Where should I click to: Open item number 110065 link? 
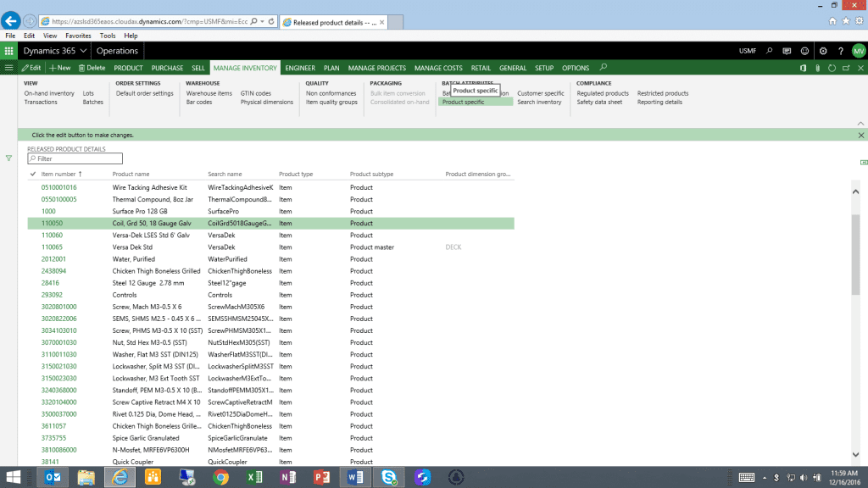point(52,247)
